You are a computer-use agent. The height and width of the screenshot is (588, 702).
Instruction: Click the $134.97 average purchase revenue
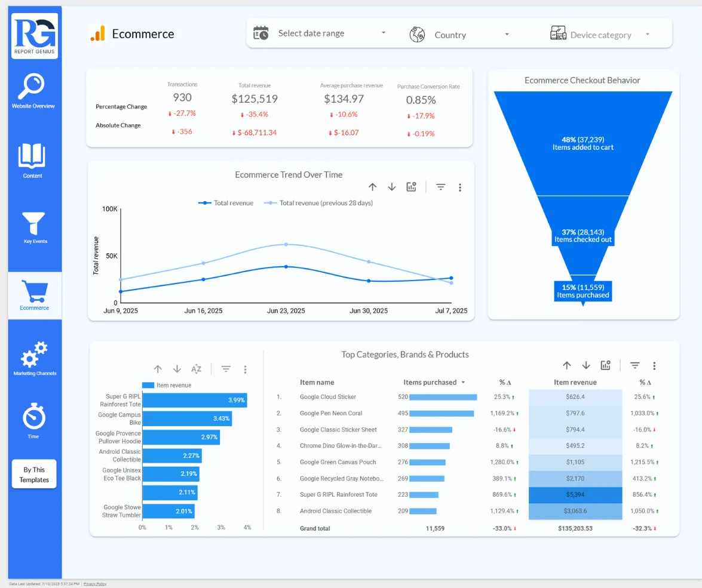coord(344,98)
